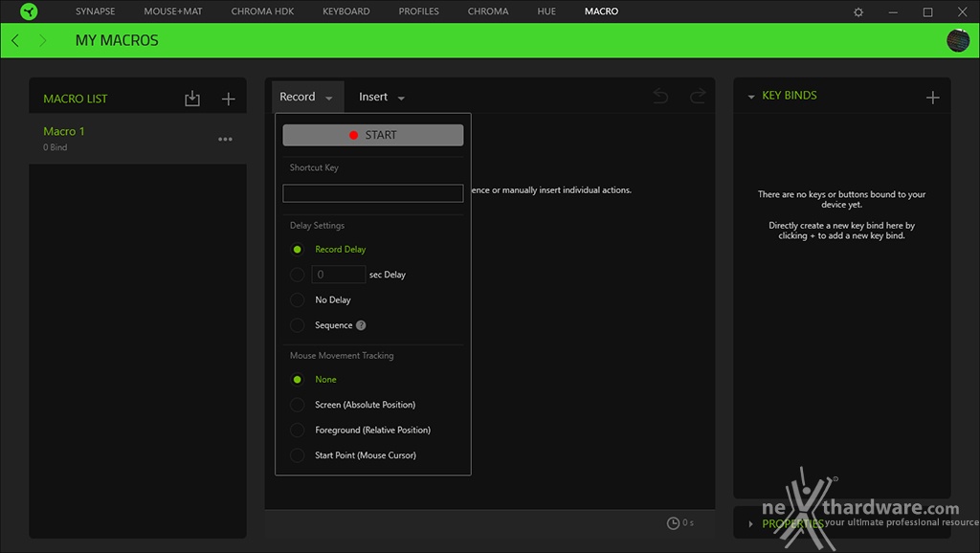This screenshot has height=553, width=980.
Task: Click the Delay Settings heading
Action: pyautogui.click(x=317, y=226)
